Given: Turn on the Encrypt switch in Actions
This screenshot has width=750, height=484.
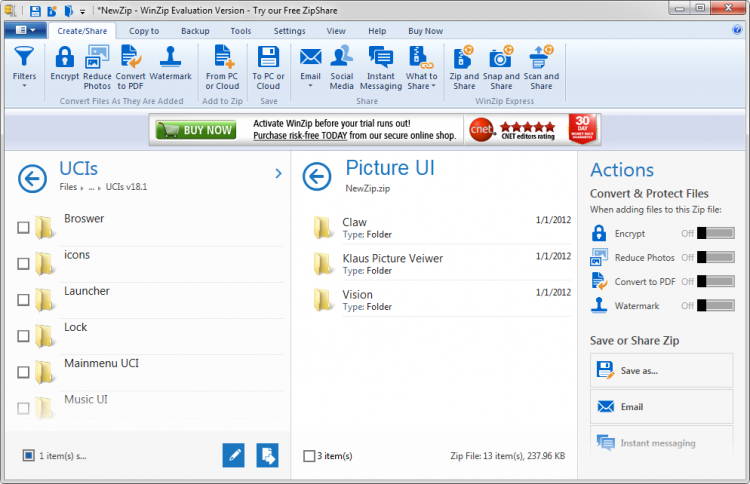Looking at the screenshot, I should (716, 233).
